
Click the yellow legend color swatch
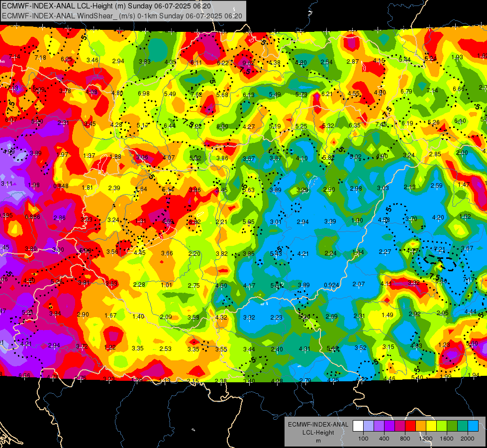(x=431, y=426)
